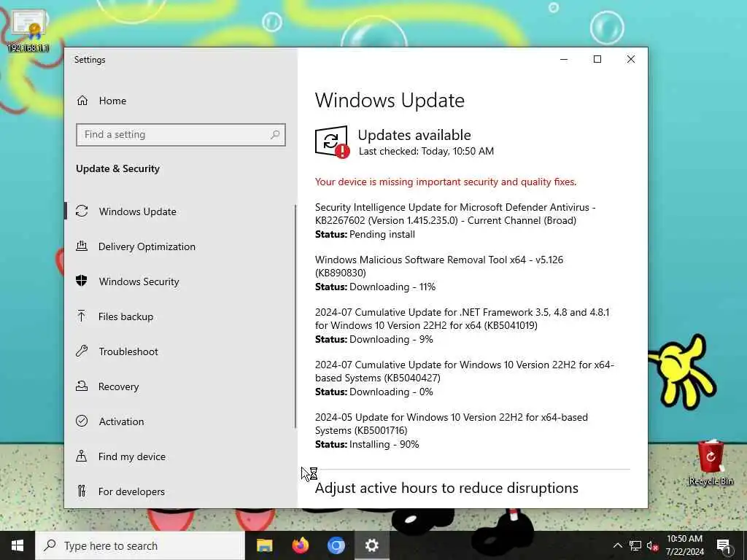Click the 'Windows Update' page title

click(390, 100)
